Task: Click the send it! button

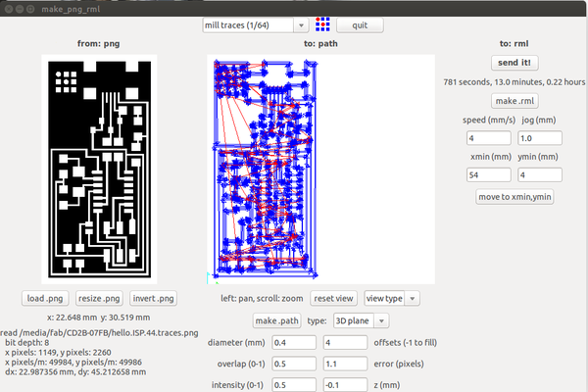Action: point(514,63)
